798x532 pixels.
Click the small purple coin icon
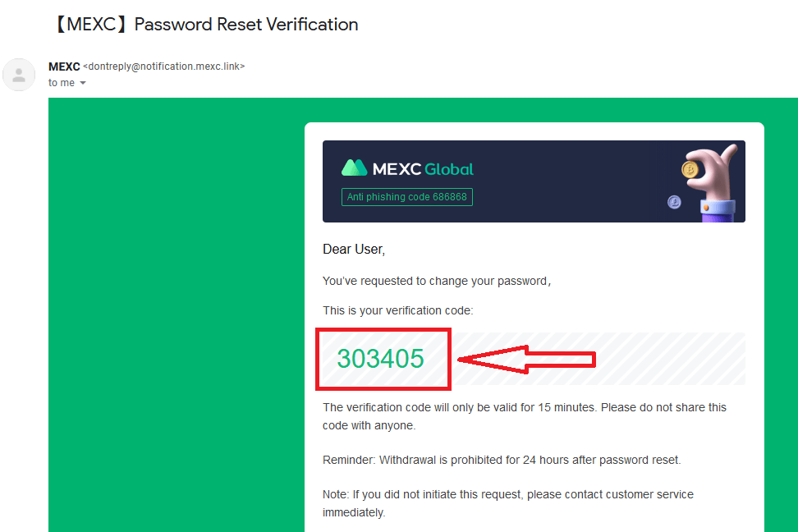(x=674, y=203)
